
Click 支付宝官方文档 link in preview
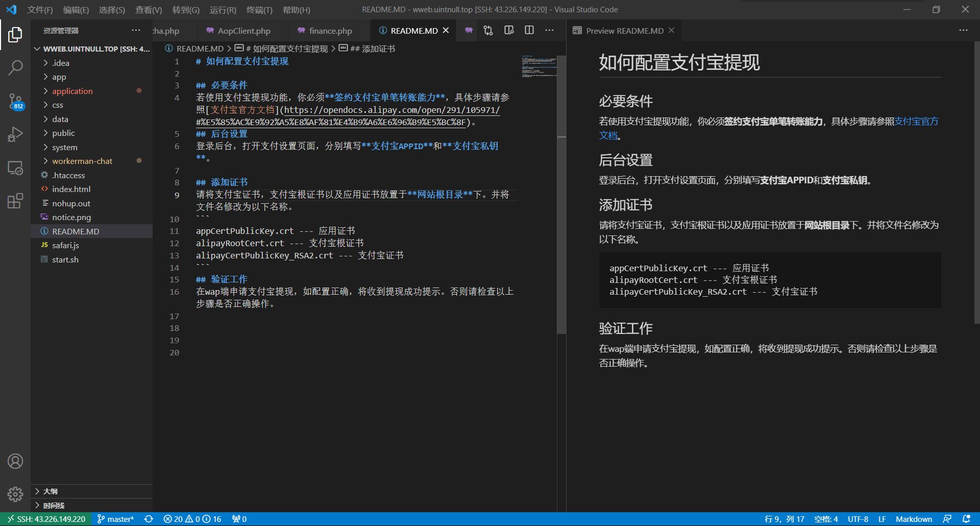pos(916,121)
